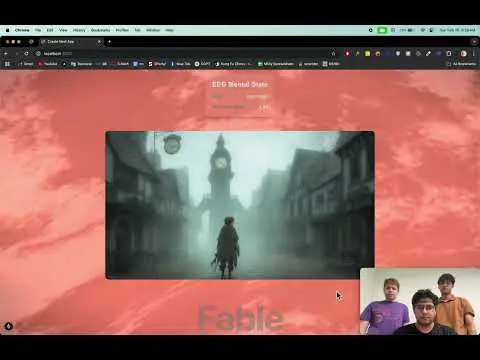This screenshot has width=480, height=360.
Task: Open the Window menu
Action: (x=153, y=30)
